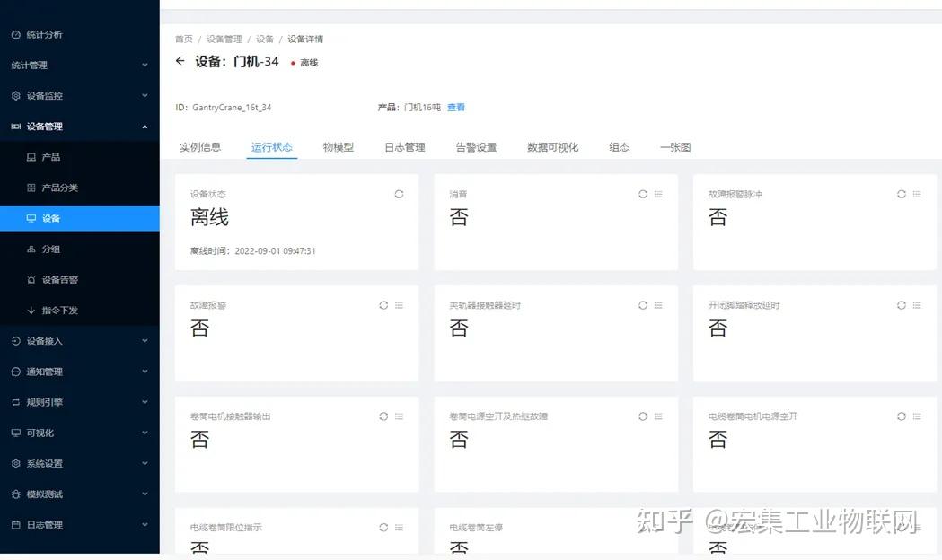Screen dimensions: 942x560
Task: Click the red-dot 离线 status beside device title
Action: pos(304,63)
